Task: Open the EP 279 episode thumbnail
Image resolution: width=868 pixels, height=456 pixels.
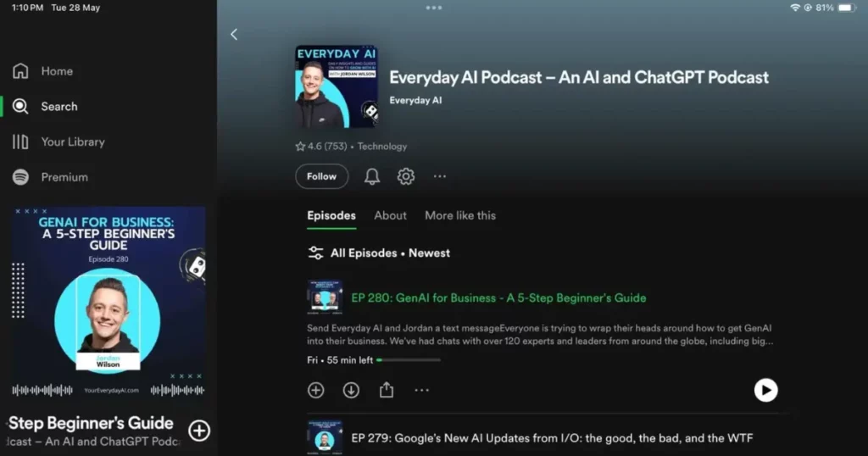Action: 325,437
